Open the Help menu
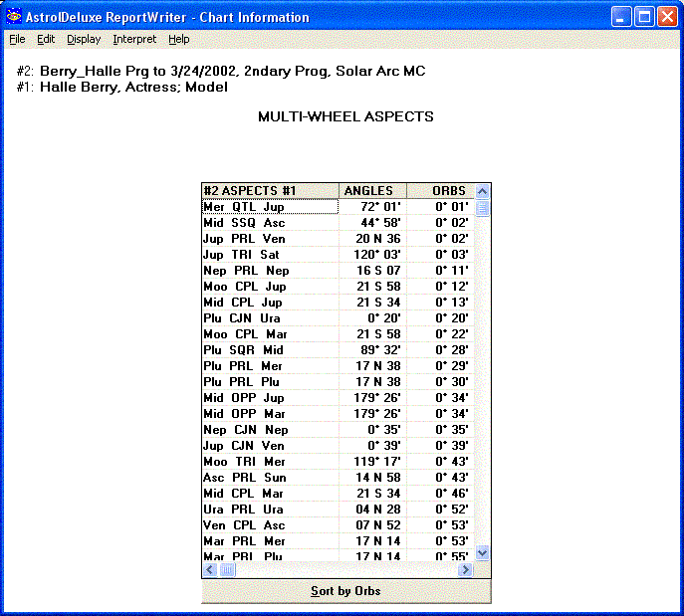 point(178,40)
